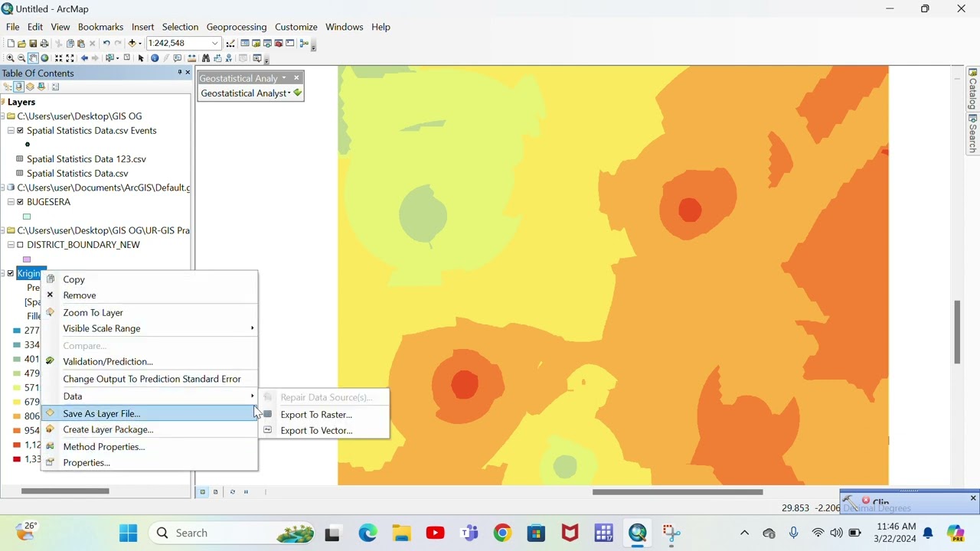Screen dimensions: 980x551
Task: Click the Spatial Statistics Events point symbol
Action: coord(28,145)
